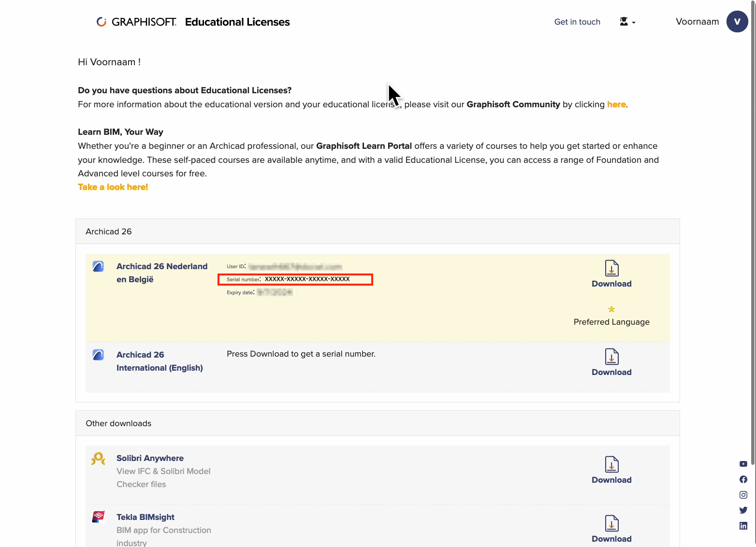The height and width of the screenshot is (547, 756).
Task: Open the Voornaam account name
Action: [x=697, y=22]
